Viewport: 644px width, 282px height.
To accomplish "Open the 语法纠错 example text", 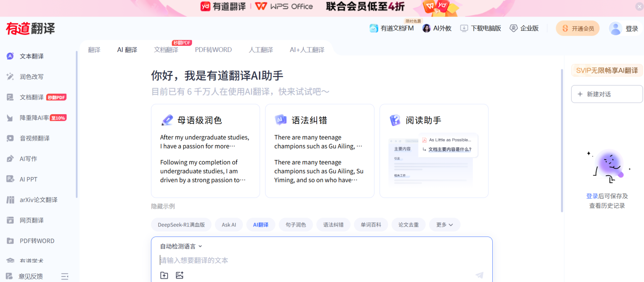I will click(319, 159).
